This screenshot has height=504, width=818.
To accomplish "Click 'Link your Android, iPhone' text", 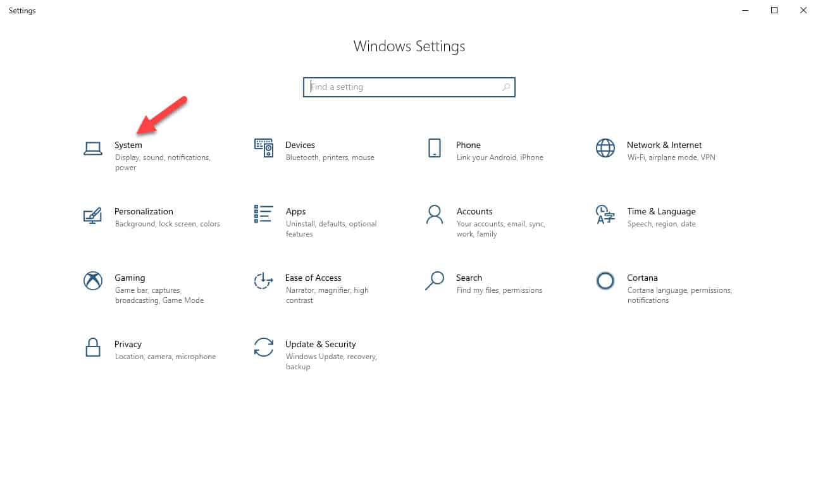I will tap(500, 157).
